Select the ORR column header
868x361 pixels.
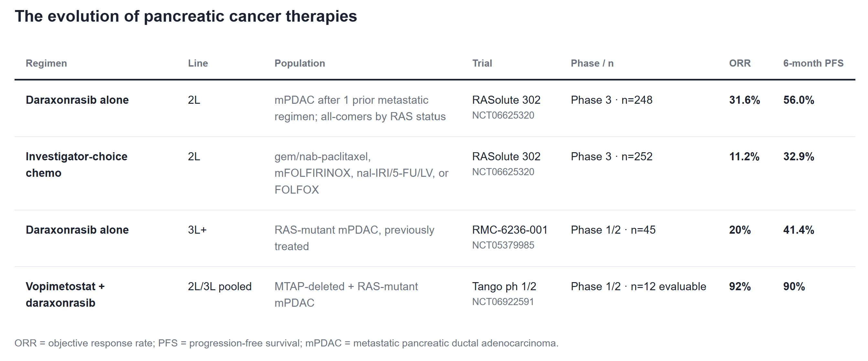(x=740, y=63)
